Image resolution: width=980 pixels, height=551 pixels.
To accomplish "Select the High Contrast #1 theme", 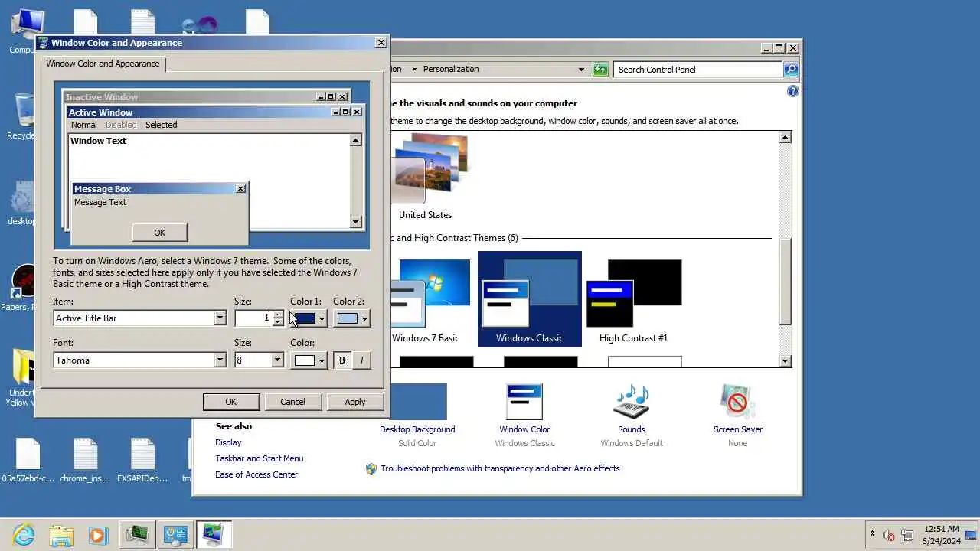I will click(x=634, y=300).
